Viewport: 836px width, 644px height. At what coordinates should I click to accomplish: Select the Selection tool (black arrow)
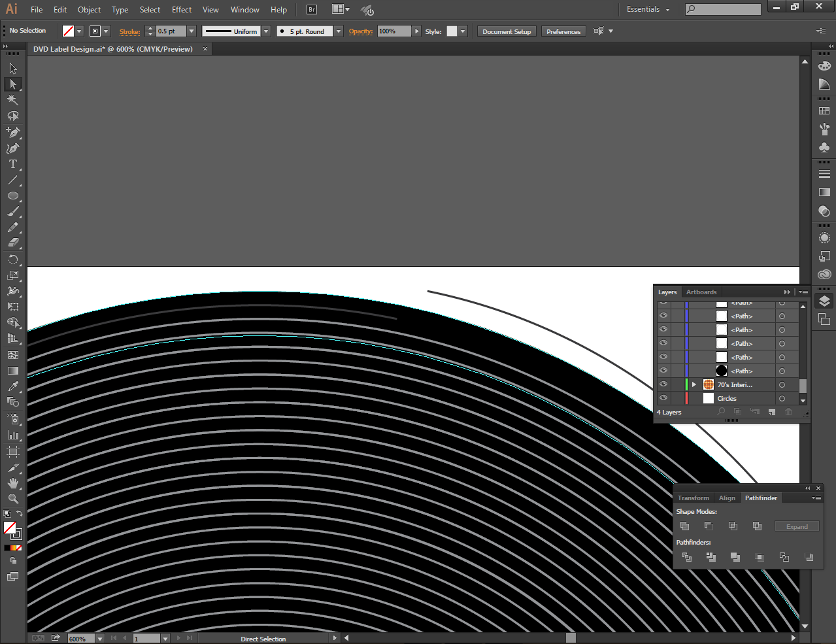(13, 69)
